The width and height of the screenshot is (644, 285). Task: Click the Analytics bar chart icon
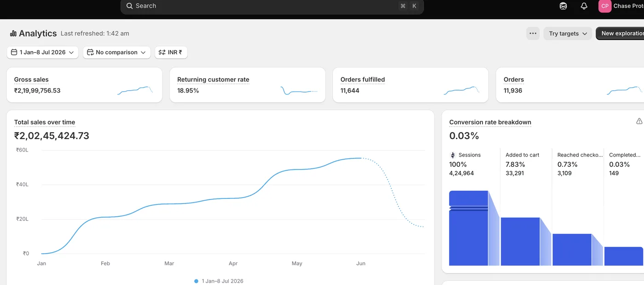13,34
